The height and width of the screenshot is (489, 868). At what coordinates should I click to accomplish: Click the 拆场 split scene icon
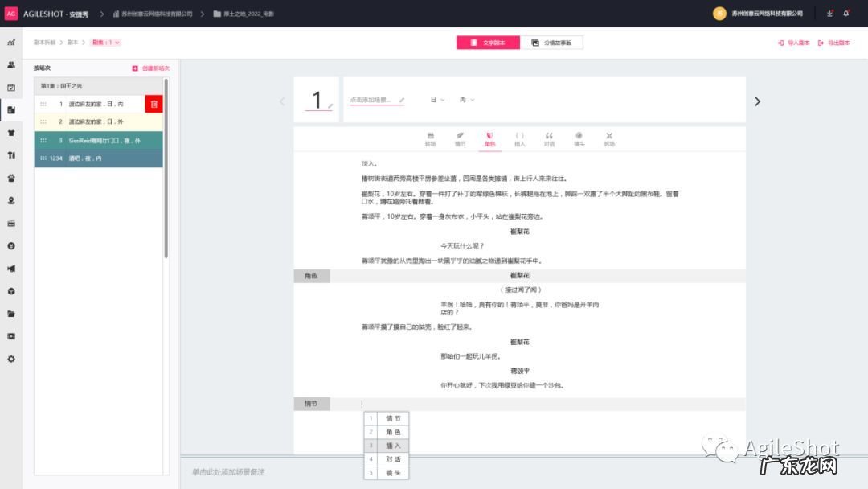click(608, 137)
